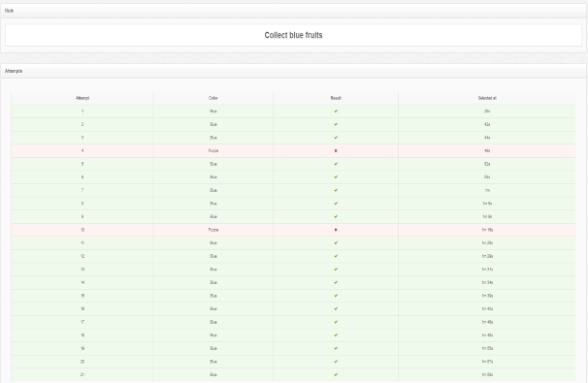The image size is (588, 383).
Task: Click attempt number 9 cell
Action: [x=82, y=216]
